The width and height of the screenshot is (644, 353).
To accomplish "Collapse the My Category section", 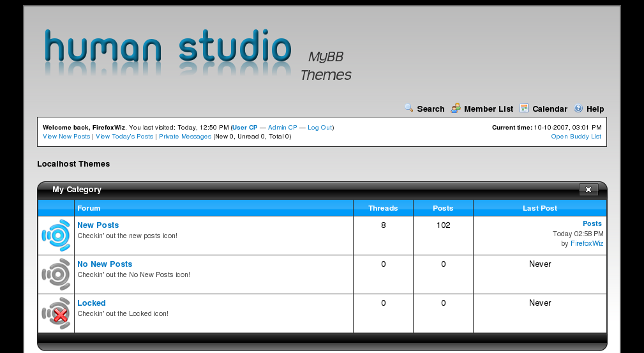I will click(x=588, y=190).
